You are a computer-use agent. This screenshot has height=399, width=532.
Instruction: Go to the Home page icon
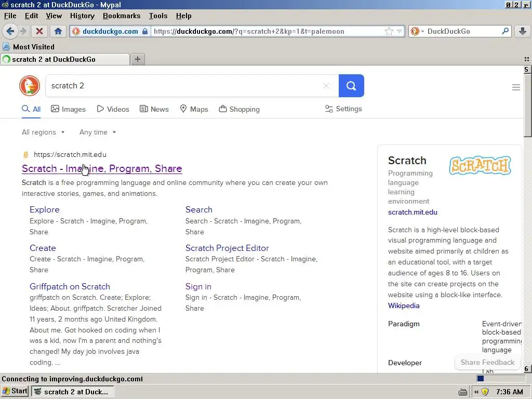click(x=58, y=31)
